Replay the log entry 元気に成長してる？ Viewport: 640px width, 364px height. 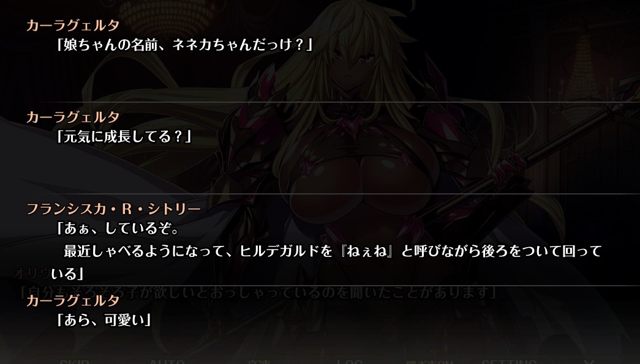(x=124, y=136)
